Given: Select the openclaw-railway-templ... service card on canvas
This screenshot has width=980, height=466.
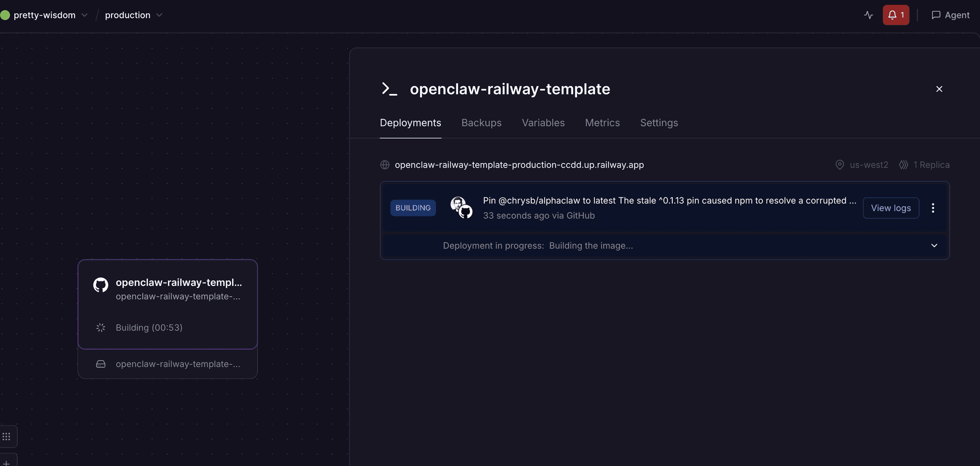Looking at the screenshot, I should pyautogui.click(x=167, y=305).
